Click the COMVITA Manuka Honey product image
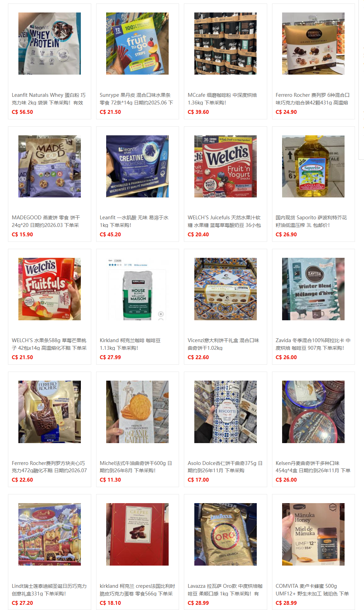Screen dimensions: 364x610 point(313,534)
